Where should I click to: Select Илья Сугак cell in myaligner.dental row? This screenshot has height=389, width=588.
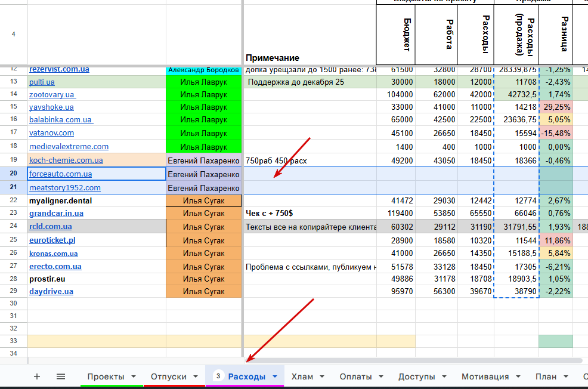click(x=203, y=200)
